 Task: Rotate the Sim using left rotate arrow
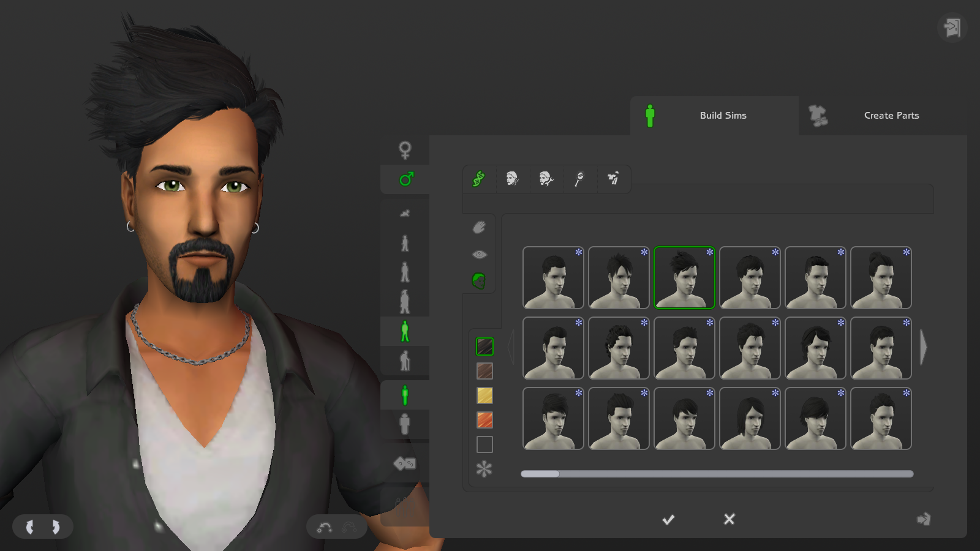click(x=29, y=526)
